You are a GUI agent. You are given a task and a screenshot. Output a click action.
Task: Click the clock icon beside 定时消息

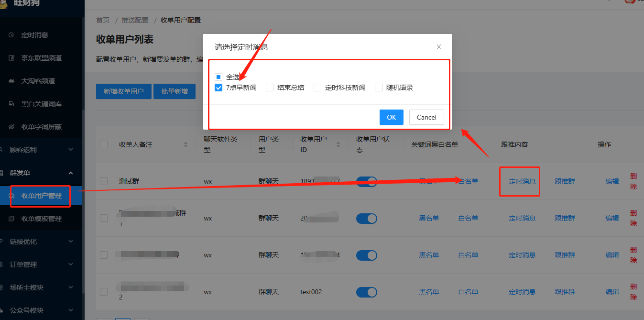click(12, 35)
